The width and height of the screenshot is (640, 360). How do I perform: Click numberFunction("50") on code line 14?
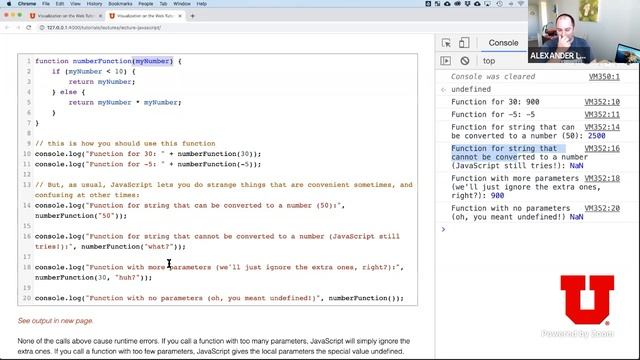click(81, 216)
